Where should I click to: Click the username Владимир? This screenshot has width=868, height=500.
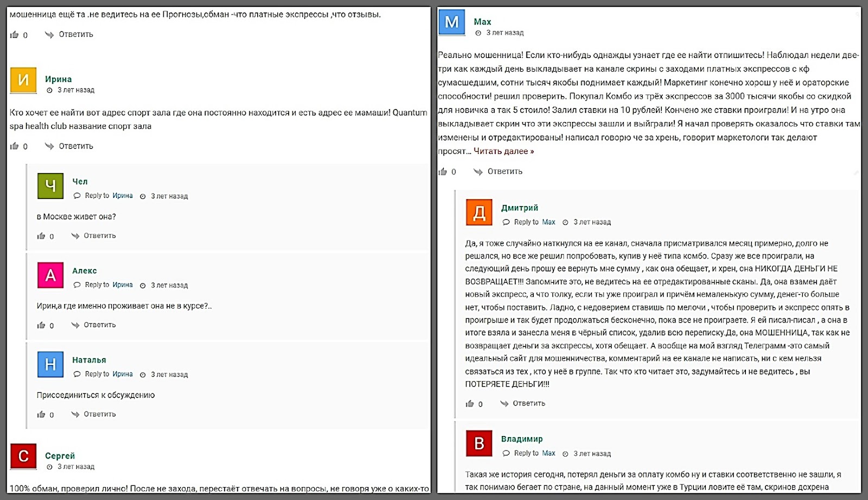pos(521,439)
